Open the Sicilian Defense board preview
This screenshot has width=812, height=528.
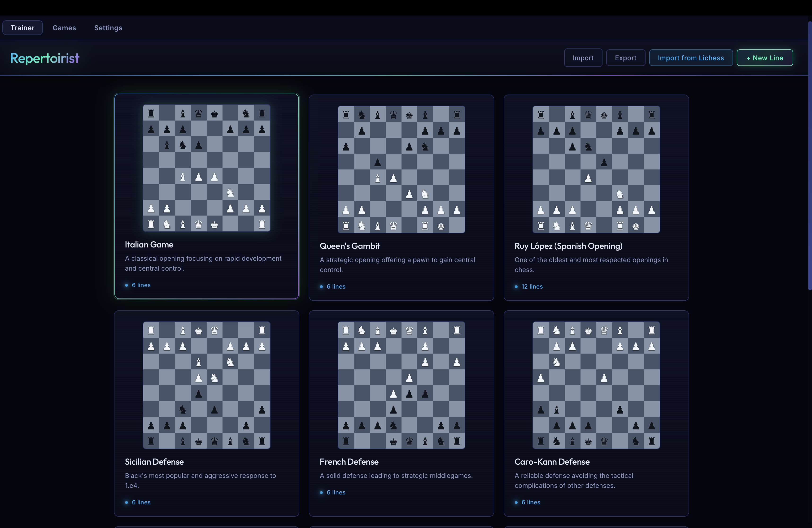pyautogui.click(x=206, y=385)
